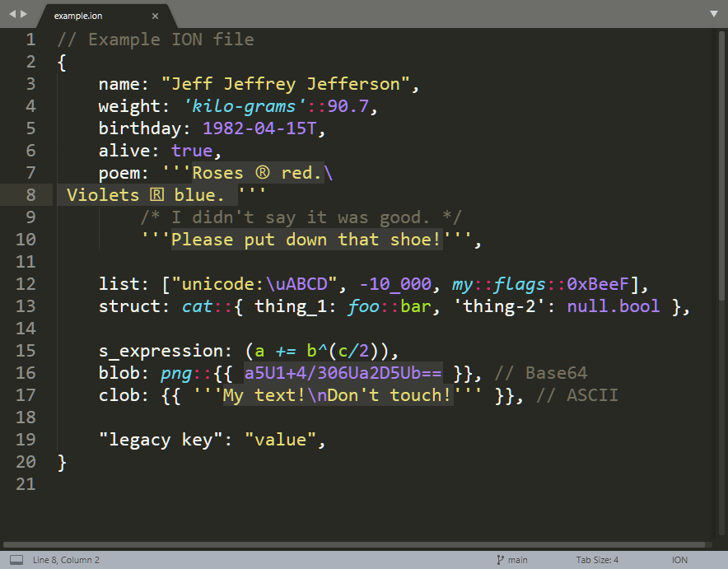Click the Base64 blob value text
The width and height of the screenshot is (728, 569).
[343, 373]
